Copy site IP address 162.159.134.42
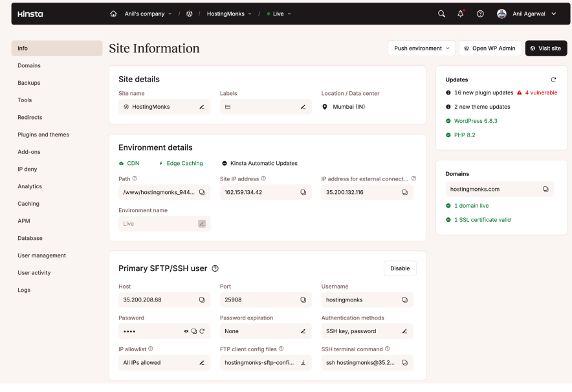 click(x=303, y=192)
